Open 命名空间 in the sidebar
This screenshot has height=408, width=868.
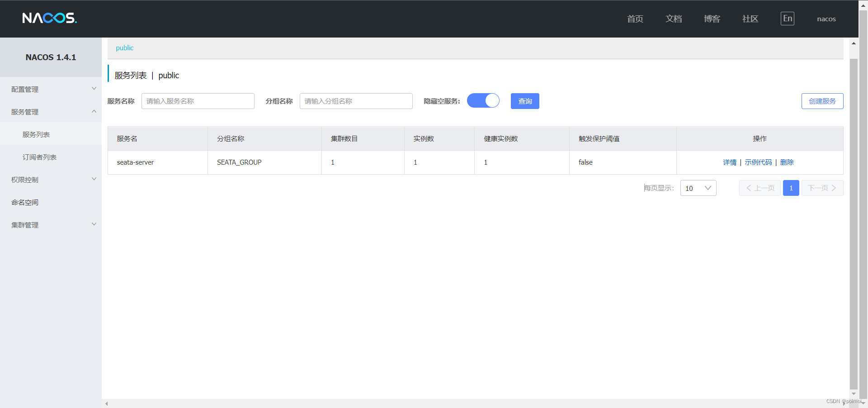[x=51, y=202]
